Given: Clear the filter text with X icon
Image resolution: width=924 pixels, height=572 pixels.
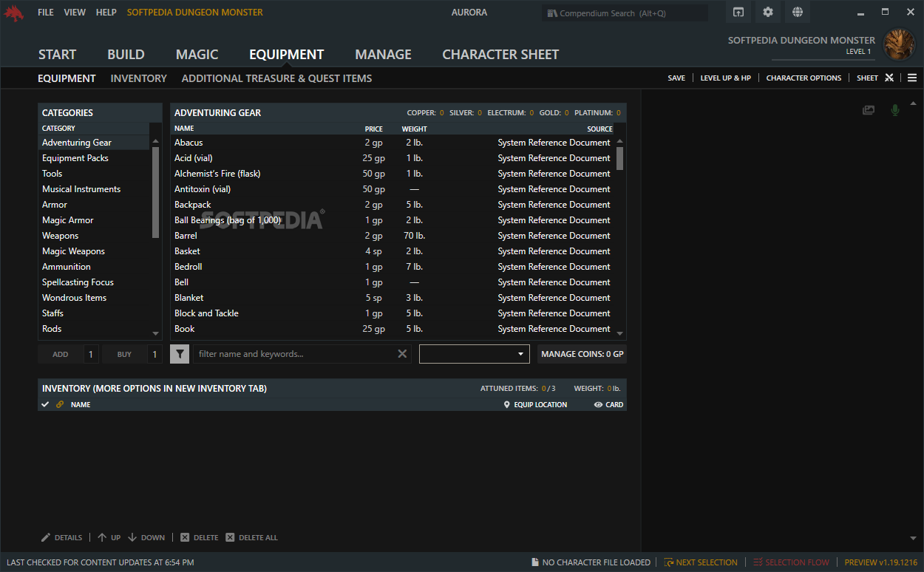Looking at the screenshot, I should coord(402,354).
